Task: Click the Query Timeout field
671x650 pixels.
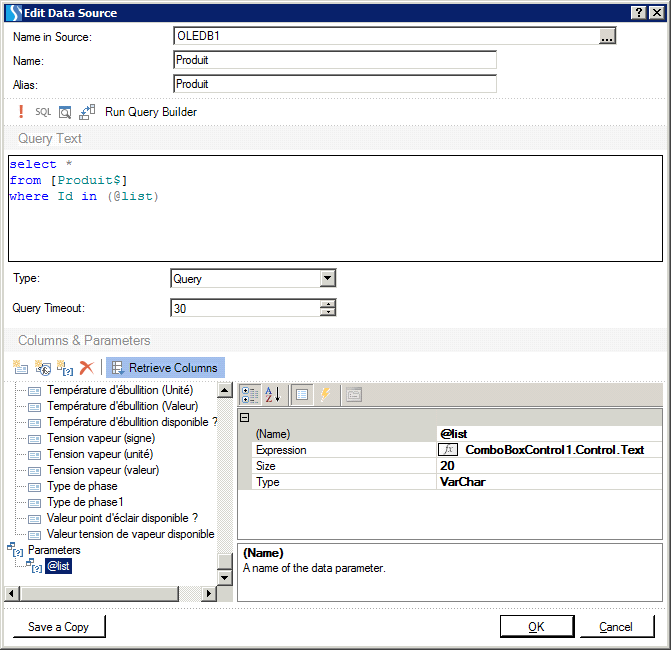Action: [246, 308]
